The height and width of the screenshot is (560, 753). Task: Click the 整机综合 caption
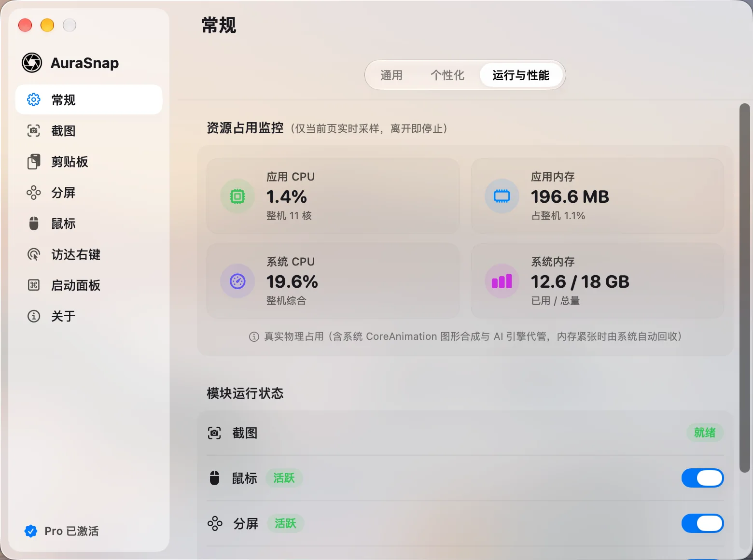[x=286, y=301]
